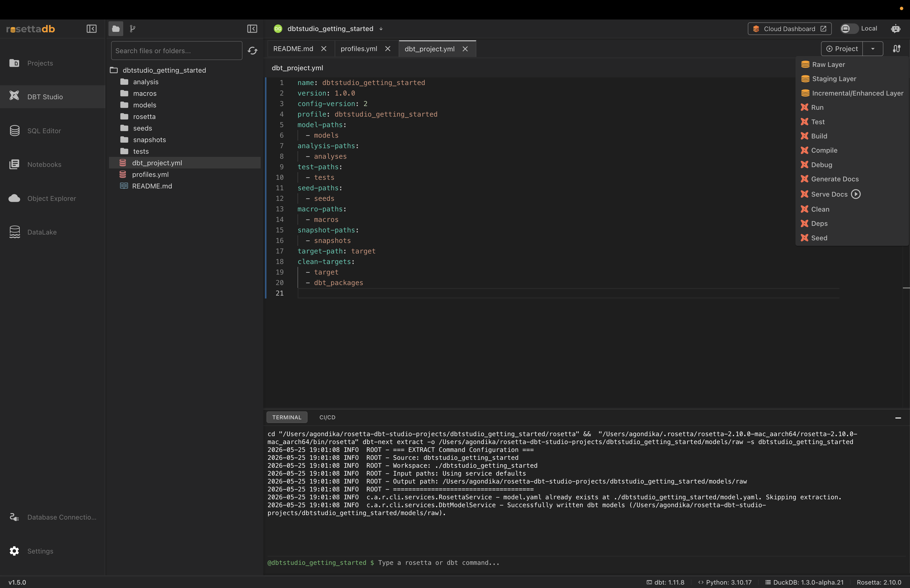This screenshot has width=910, height=588.
Task: Open the compare/diff icon next to Project
Action: click(897, 48)
